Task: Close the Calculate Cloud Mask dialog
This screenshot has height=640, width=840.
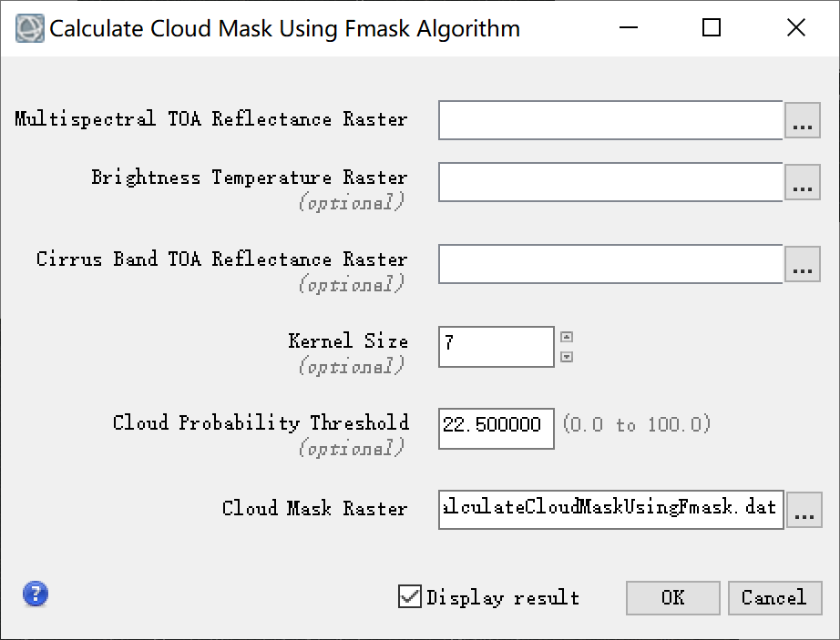Action: click(795, 28)
